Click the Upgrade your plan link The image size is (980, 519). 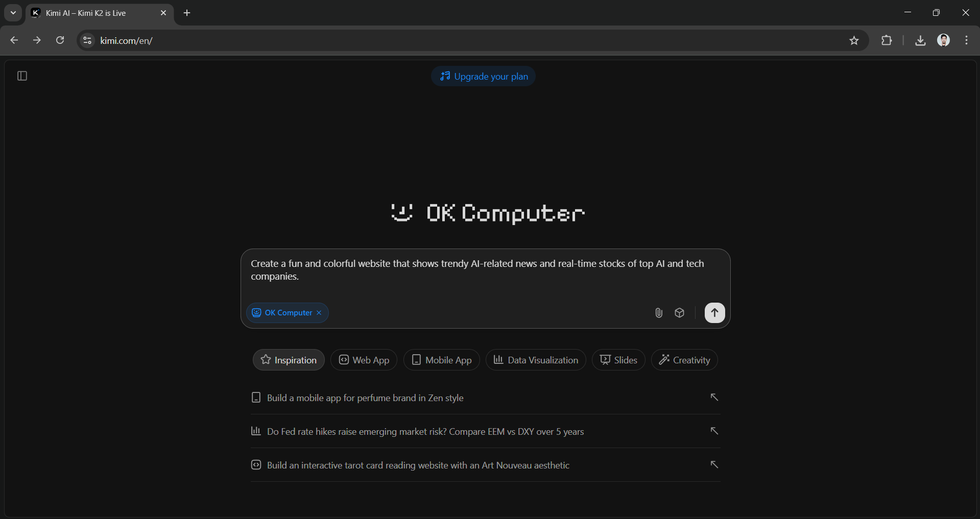click(483, 76)
